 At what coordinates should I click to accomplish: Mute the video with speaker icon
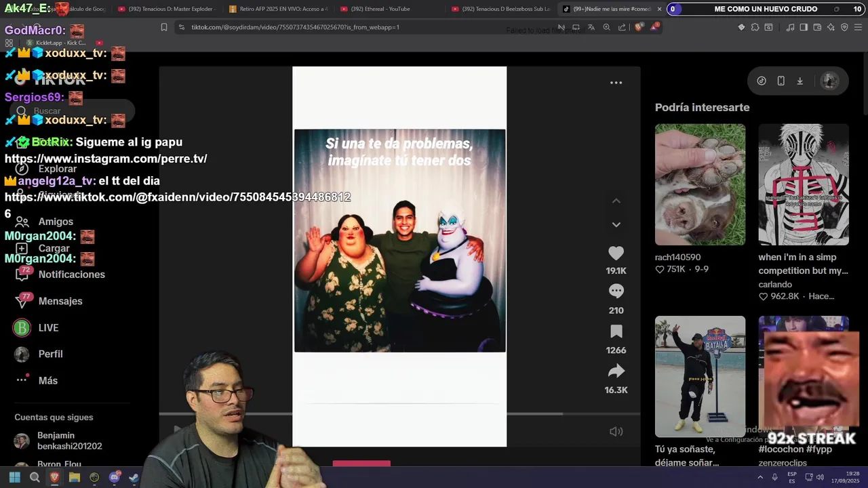tap(616, 432)
